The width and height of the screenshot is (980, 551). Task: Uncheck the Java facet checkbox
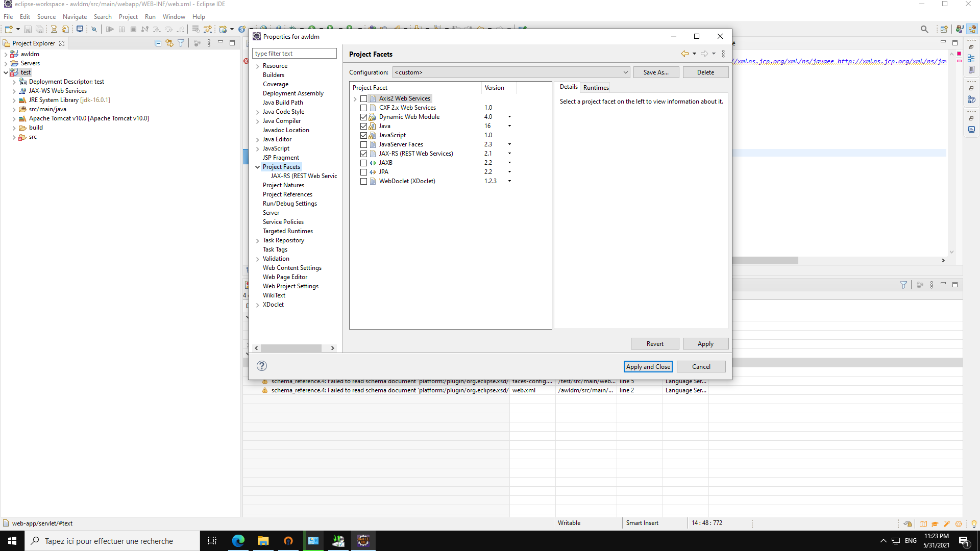(x=363, y=126)
